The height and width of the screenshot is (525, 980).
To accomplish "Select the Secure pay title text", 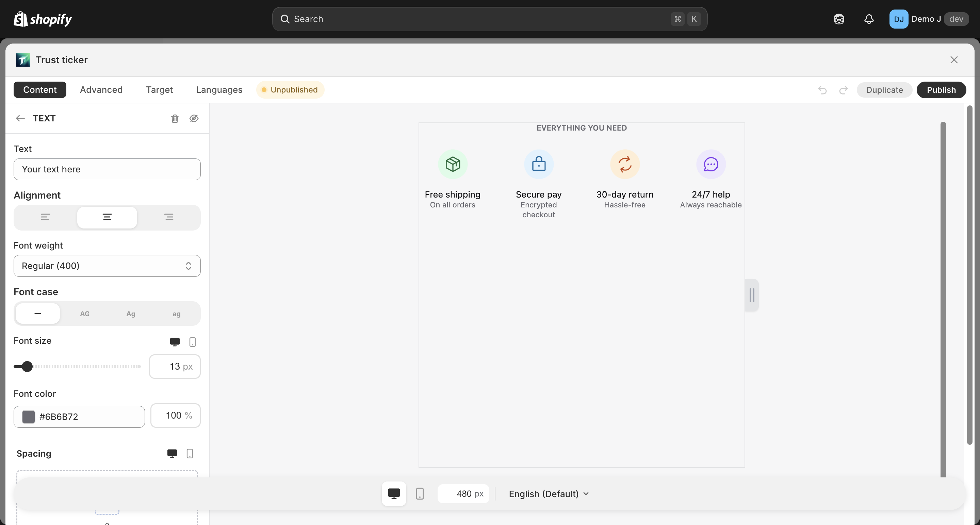I will tap(539, 194).
